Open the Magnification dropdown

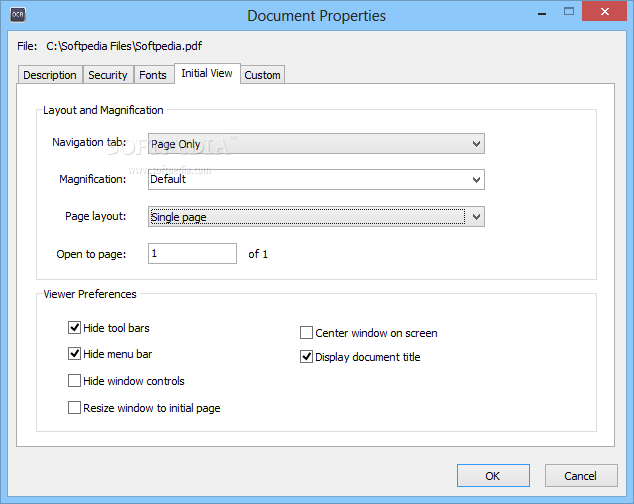(316, 179)
